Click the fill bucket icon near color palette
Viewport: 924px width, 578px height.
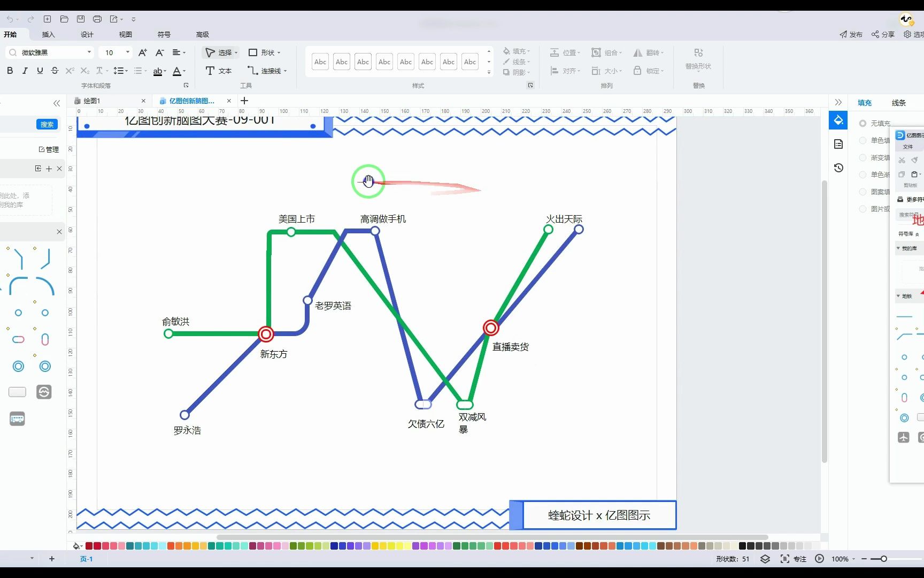tap(76, 546)
